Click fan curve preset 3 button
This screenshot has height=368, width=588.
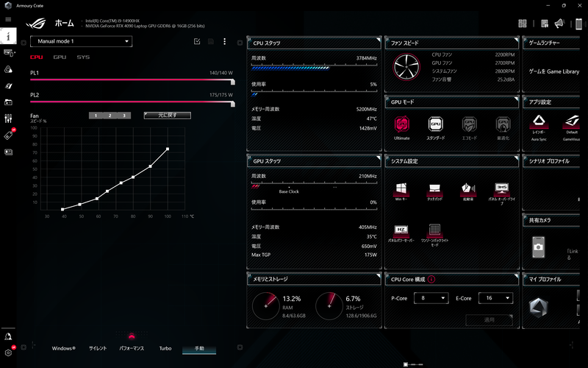(x=124, y=116)
